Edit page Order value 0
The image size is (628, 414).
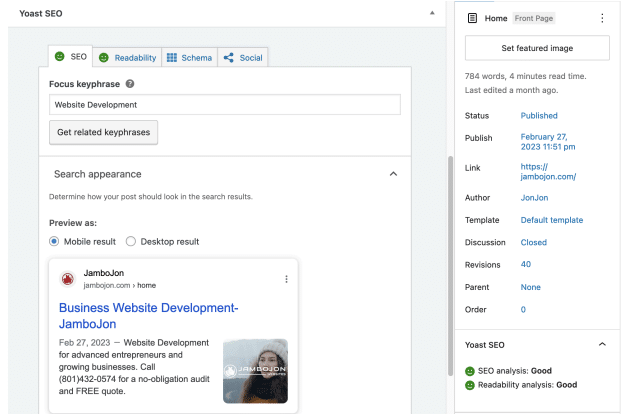click(x=523, y=309)
